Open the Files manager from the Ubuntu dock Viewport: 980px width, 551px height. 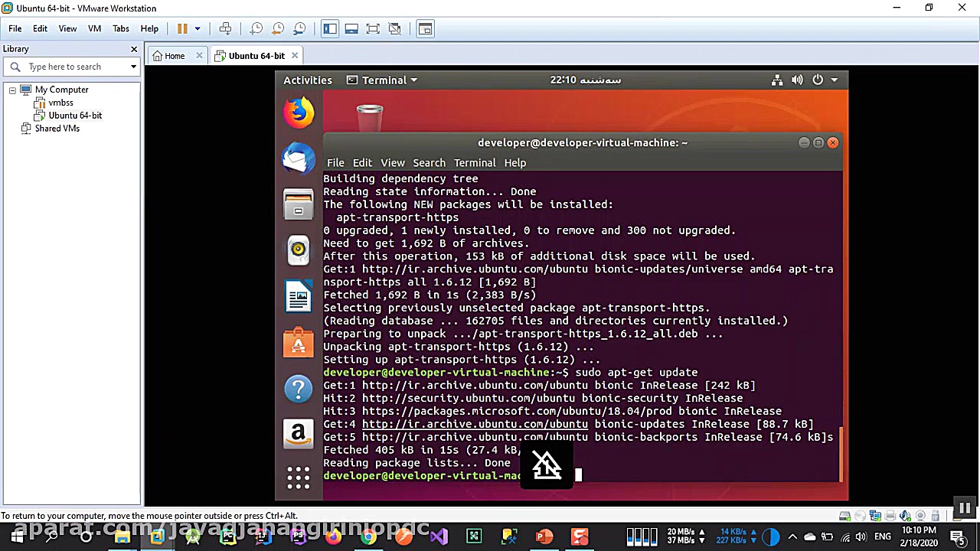(x=299, y=204)
